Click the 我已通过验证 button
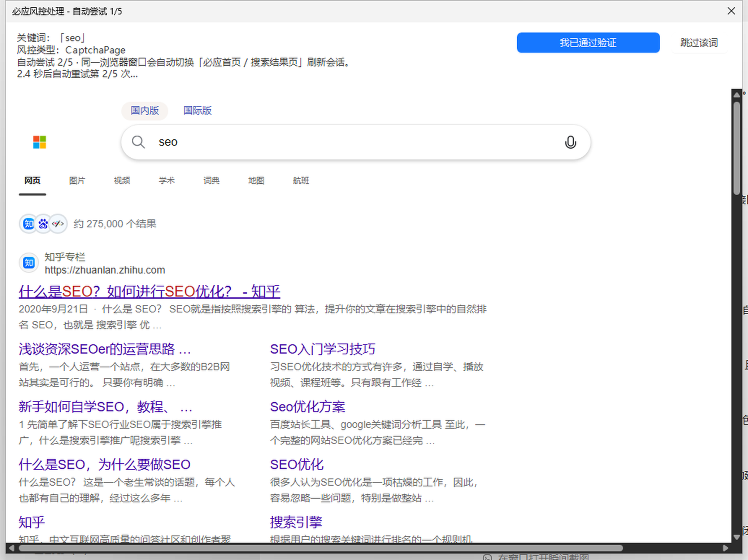 pyautogui.click(x=588, y=43)
